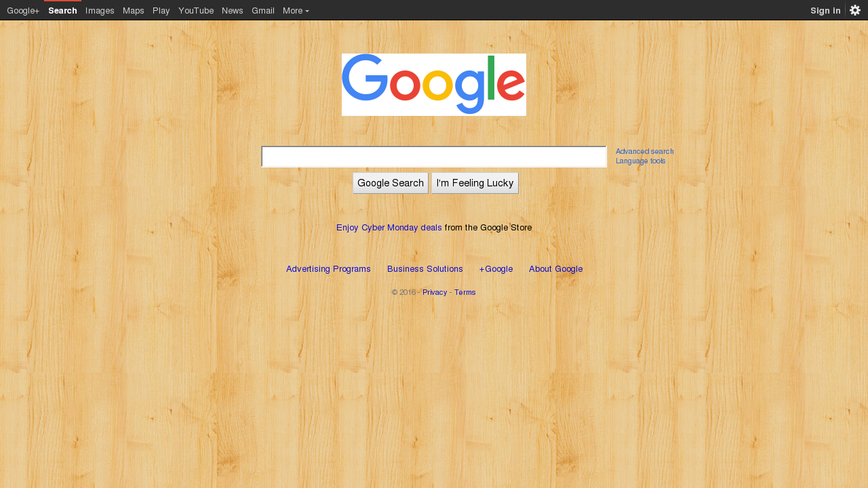The image size is (868, 488).
Task: Open Maps from the top bar
Action: pyautogui.click(x=134, y=10)
